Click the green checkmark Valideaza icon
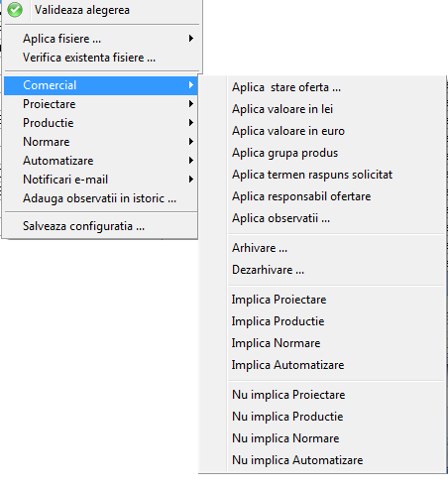This screenshot has height=490, width=448. [x=15, y=10]
